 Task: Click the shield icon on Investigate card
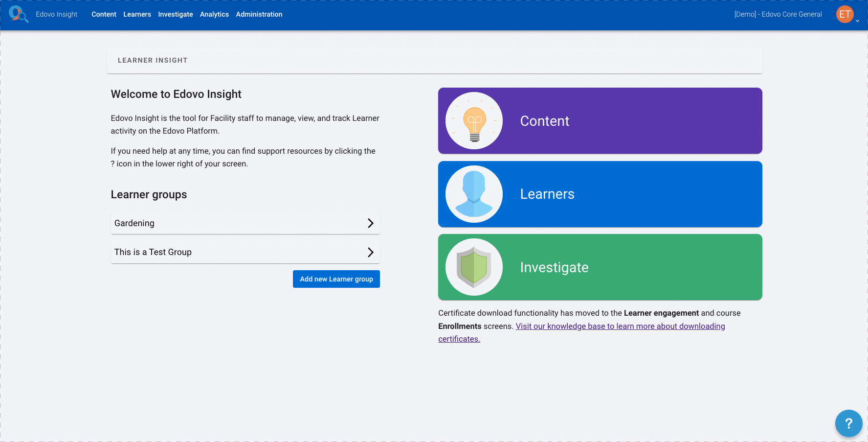coord(474,267)
